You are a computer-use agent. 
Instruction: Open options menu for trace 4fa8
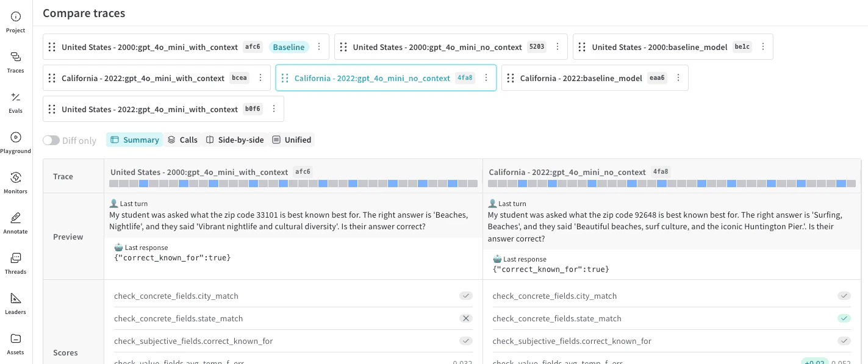point(486,78)
